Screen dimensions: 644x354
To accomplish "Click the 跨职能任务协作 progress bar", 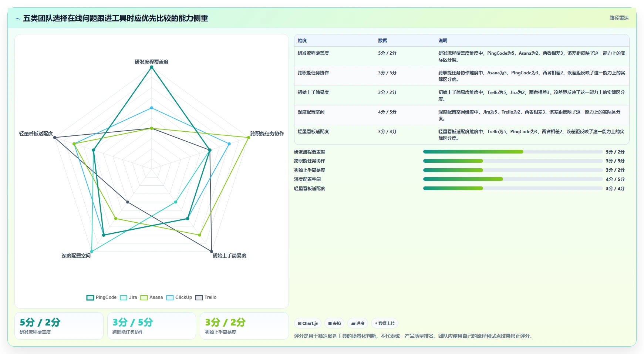I will [x=513, y=161].
